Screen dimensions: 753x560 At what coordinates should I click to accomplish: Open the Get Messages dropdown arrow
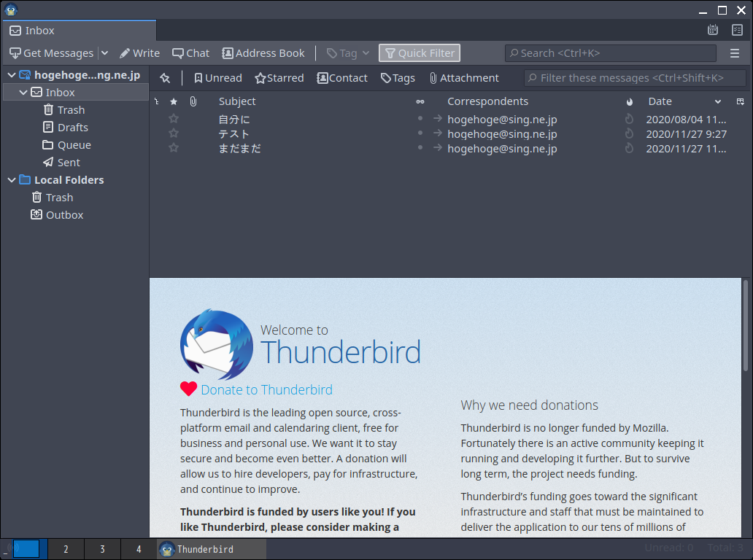click(104, 53)
